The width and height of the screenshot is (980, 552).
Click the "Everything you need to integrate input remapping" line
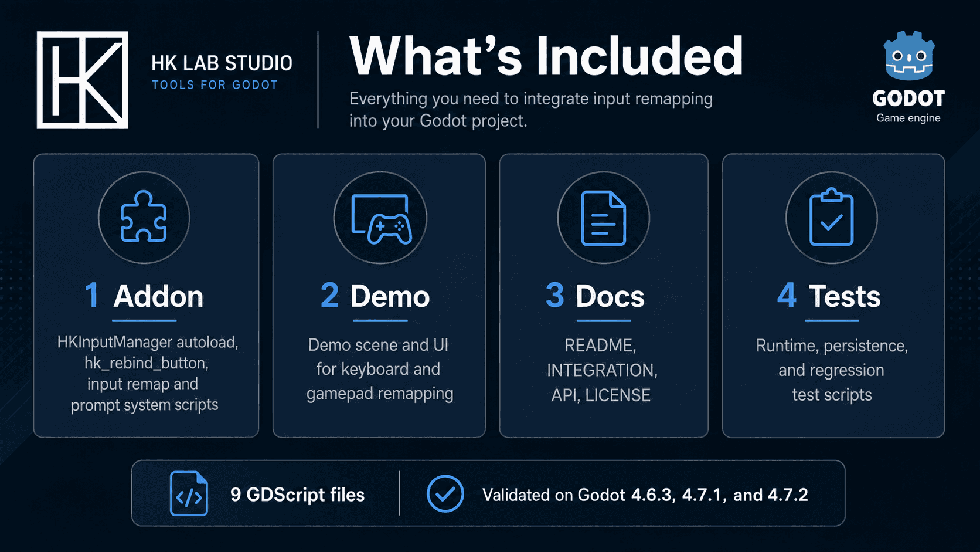point(531,99)
